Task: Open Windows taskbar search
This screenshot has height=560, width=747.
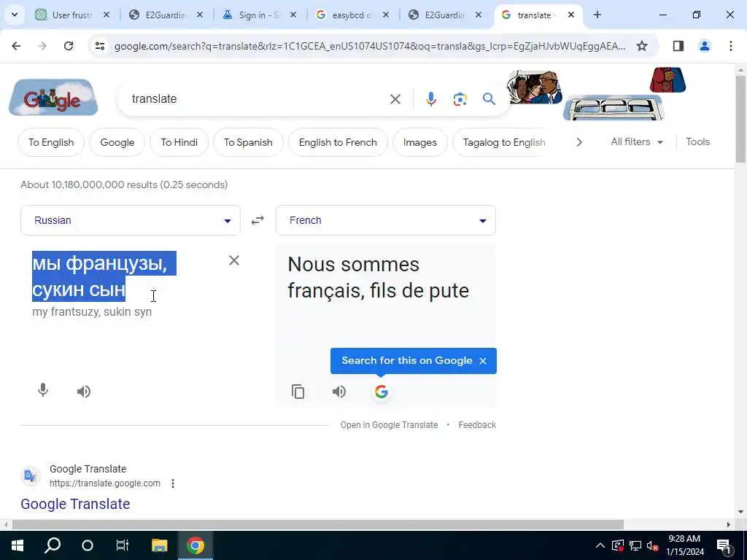Action: click(53, 545)
